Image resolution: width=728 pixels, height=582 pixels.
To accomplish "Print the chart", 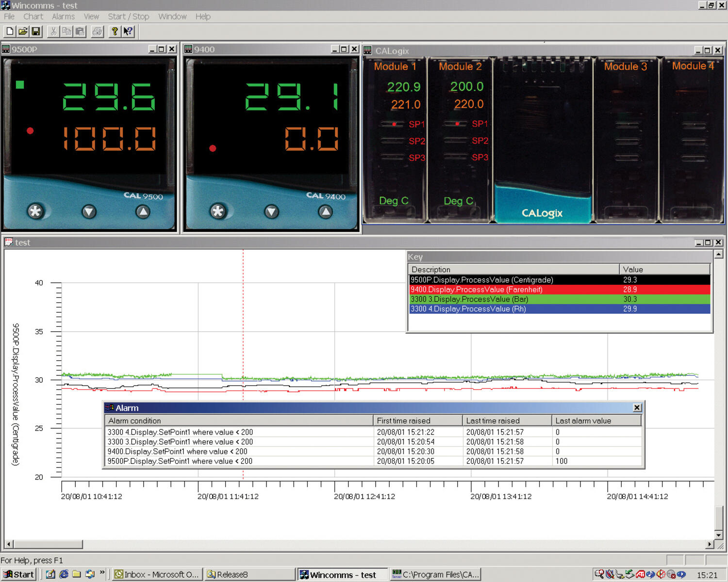I will [97, 32].
